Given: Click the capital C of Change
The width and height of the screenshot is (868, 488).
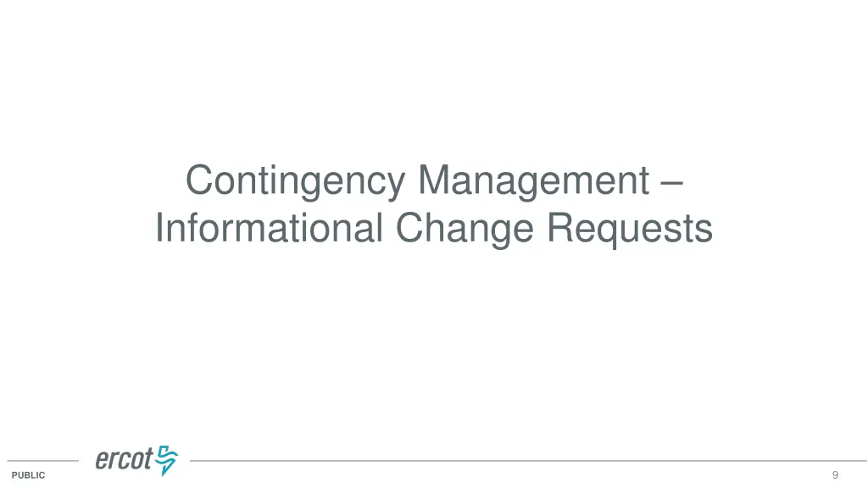Looking at the screenshot, I should click(410, 228).
